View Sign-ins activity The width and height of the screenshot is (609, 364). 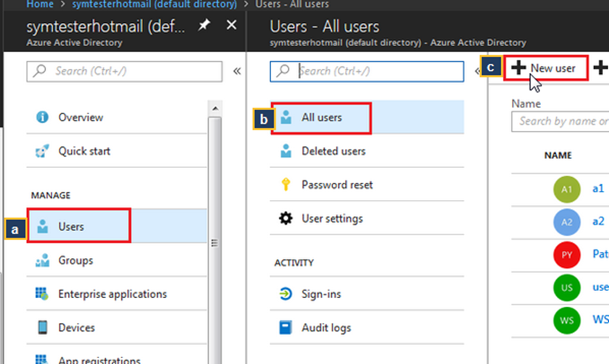320,294
